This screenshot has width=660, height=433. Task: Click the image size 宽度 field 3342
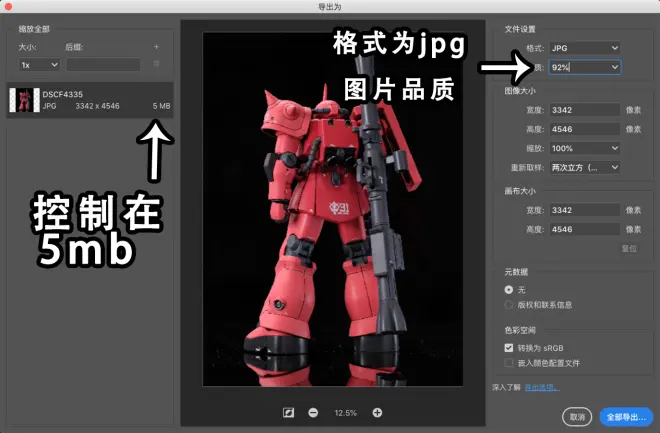[x=585, y=110]
